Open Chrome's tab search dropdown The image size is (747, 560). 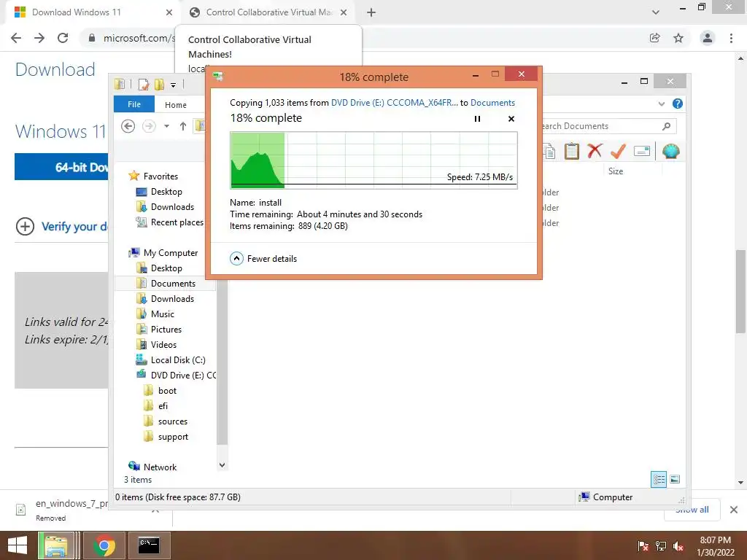point(656,12)
